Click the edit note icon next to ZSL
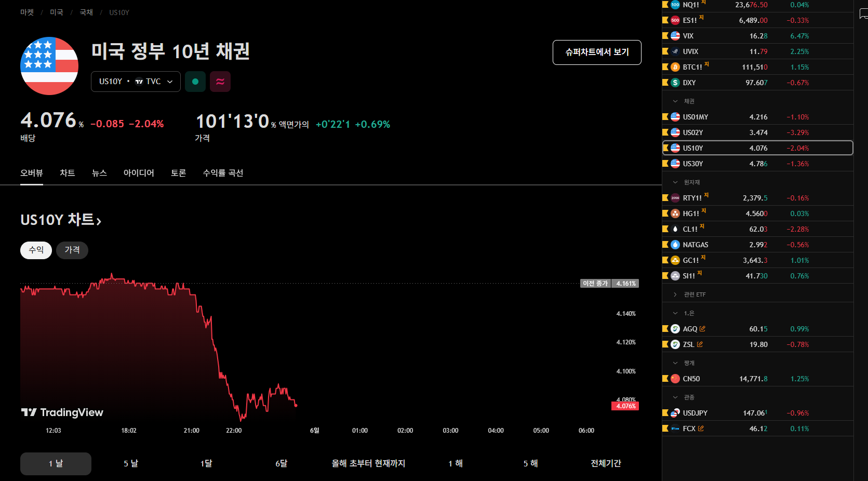This screenshot has width=868, height=481. (700, 344)
